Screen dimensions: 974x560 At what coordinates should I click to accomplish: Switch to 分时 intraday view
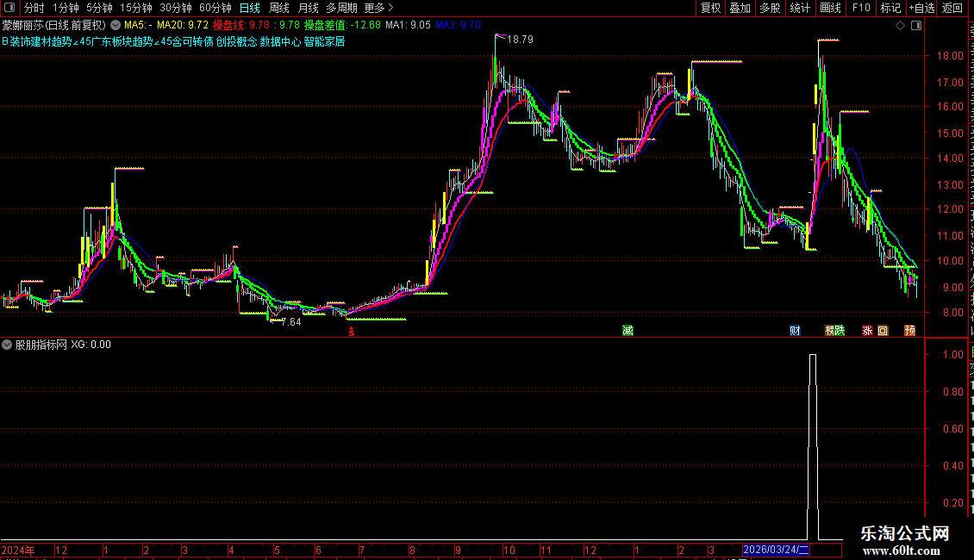tap(34, 8)
